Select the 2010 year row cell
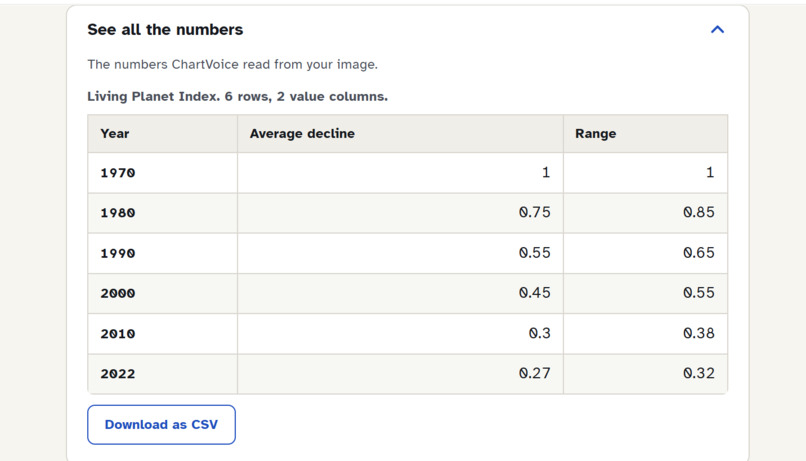806x461 pixels. (162, 334)
